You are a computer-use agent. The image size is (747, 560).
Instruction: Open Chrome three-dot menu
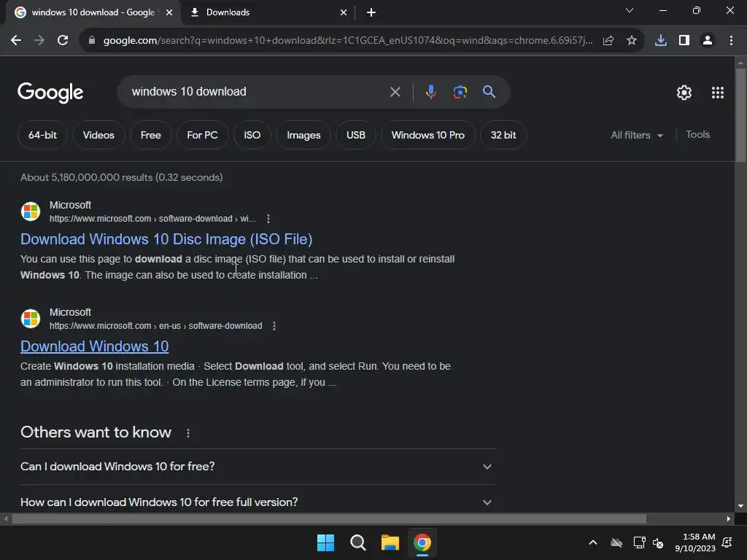pyautogui.click(x=731, y=41)
